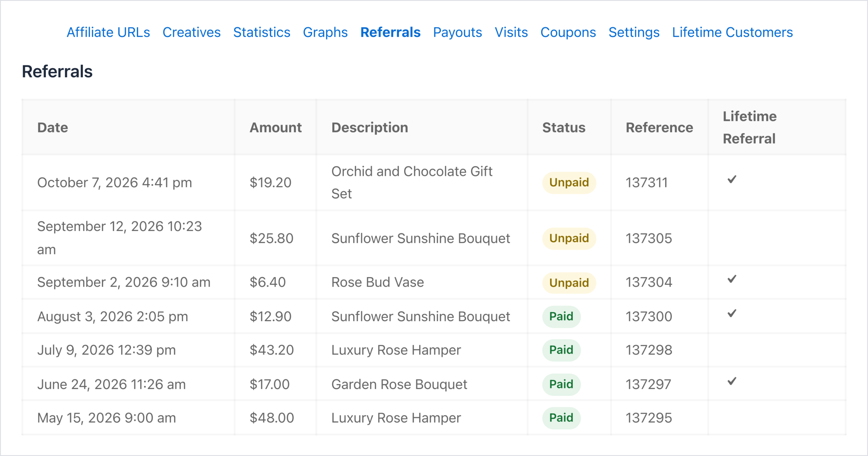Click the Paid badge for reference 137298

(x=561, y=350)
